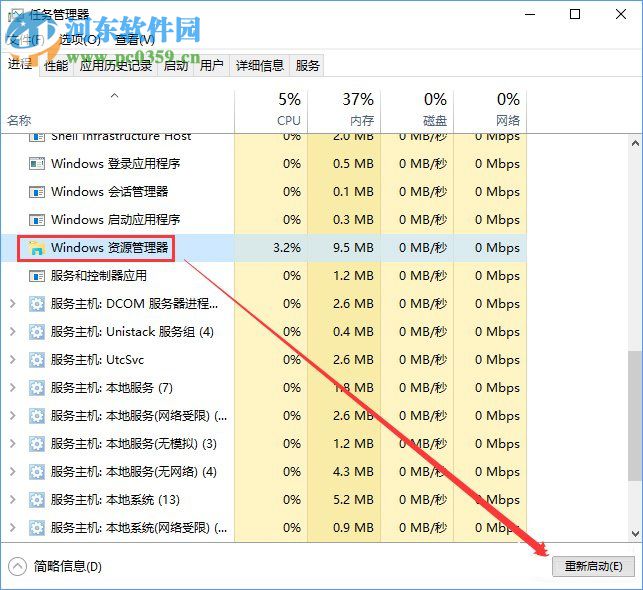Screen dimensions: 643x590
Task: Click the gear icon for 本地系统 (13)
Action: [x=37, y=500]
